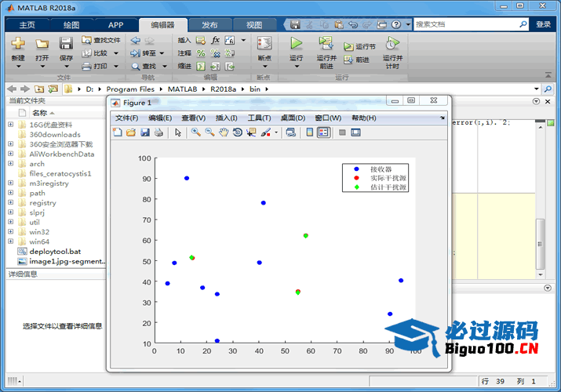Open the 工具(T) menu in Figure window
561x392 pixels.
(x=259, y=118)
